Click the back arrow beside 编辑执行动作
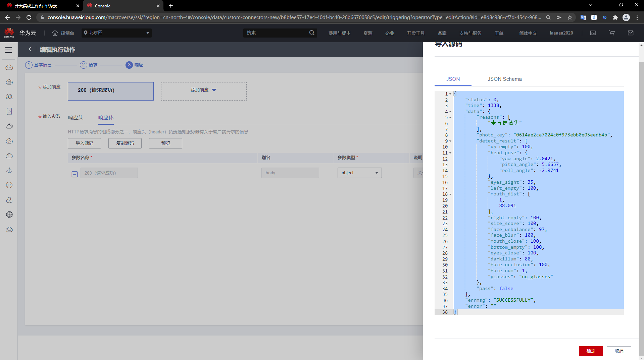Image resolution: width=644 pixels, height=360 pixels. coord(30,49)
